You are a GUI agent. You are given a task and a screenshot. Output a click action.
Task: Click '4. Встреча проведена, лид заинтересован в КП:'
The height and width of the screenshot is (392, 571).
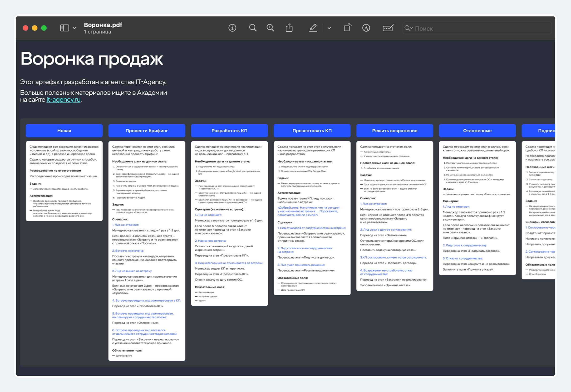147,300
